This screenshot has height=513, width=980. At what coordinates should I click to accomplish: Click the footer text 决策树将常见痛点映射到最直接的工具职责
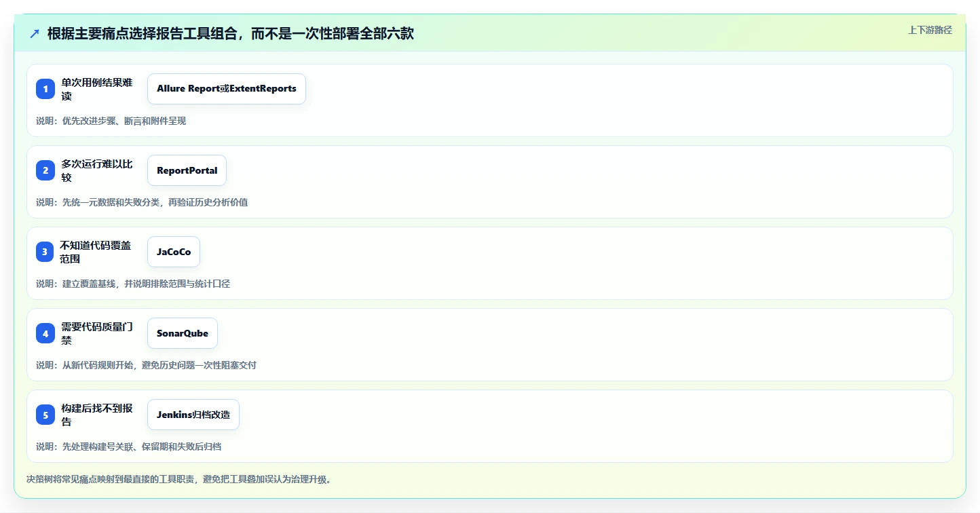pos(111,479)
